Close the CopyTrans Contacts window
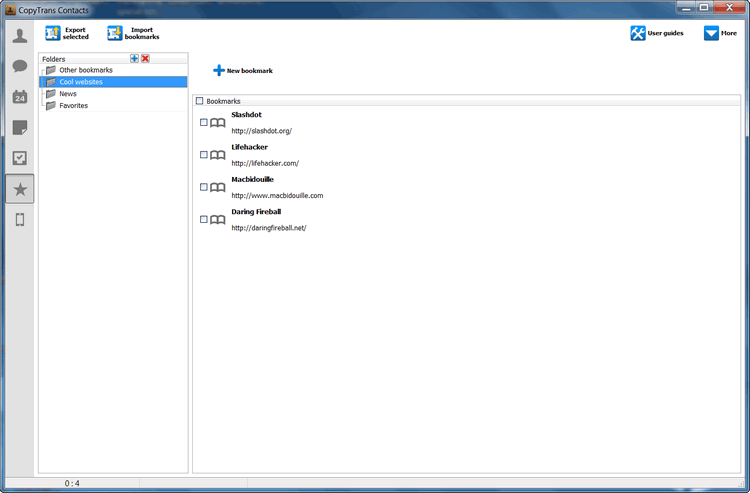 coord(729,8)
